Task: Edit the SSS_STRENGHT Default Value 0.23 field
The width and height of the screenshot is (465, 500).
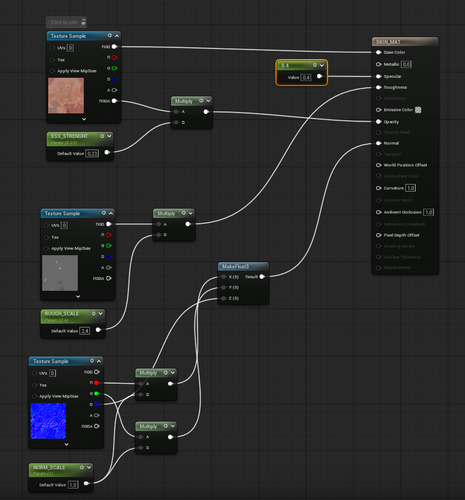Action: click(x=92, y=153)
